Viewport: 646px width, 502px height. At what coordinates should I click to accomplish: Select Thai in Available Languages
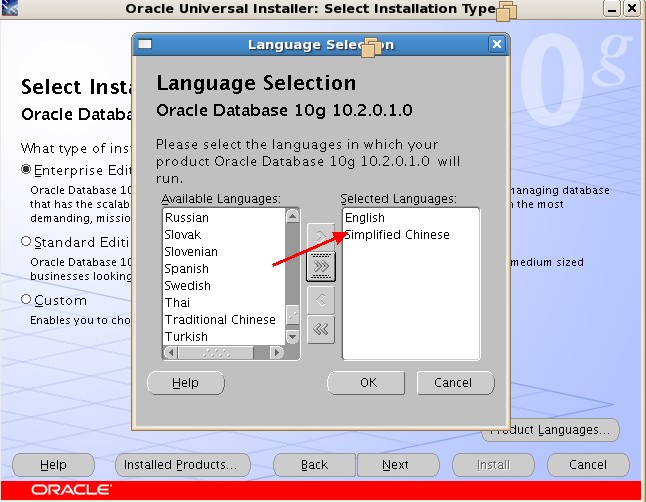[x=224, y=302]
